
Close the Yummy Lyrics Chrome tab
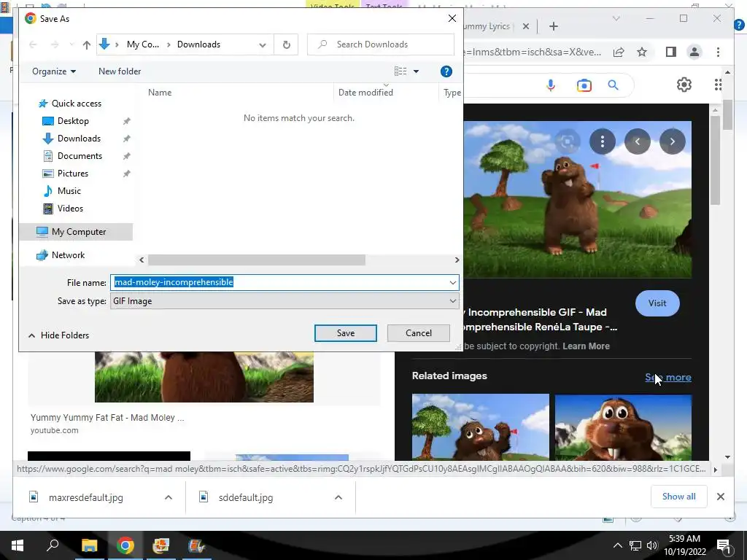point(525,26)
